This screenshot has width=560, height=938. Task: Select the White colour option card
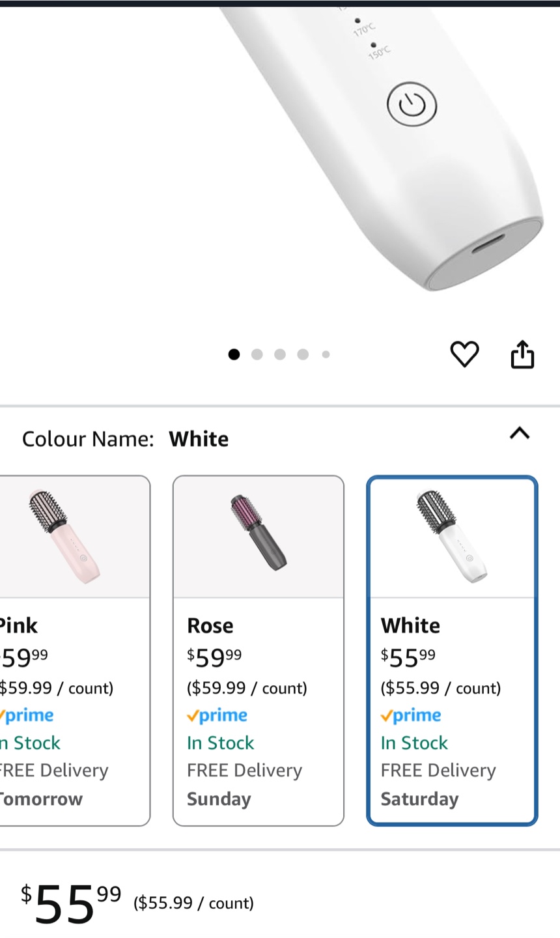pyautogui.click(x=452, y=651)
